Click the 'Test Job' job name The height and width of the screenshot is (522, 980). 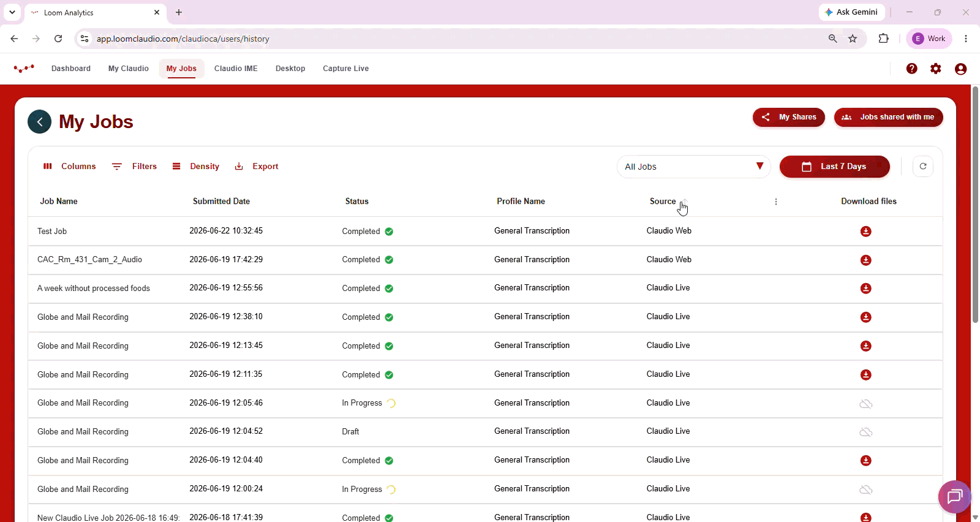point(52,232)
